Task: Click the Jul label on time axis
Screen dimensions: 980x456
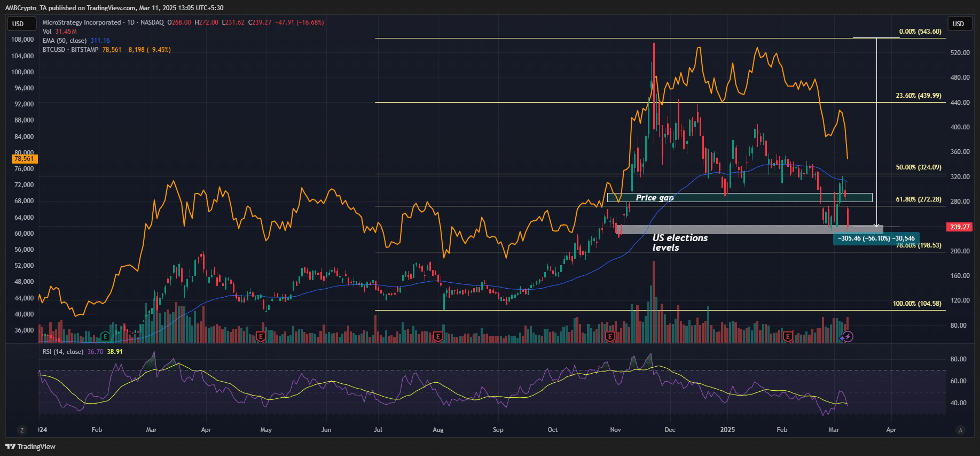Action: tap(378, 430)
